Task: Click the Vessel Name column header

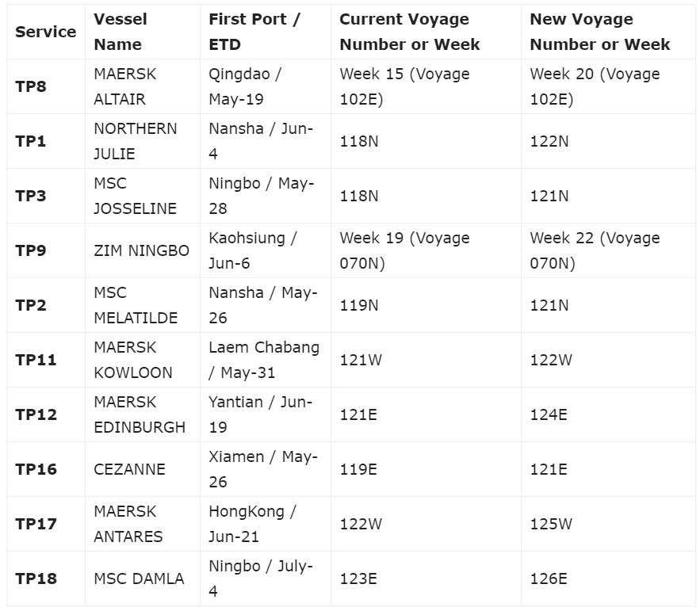Action: 120,32
